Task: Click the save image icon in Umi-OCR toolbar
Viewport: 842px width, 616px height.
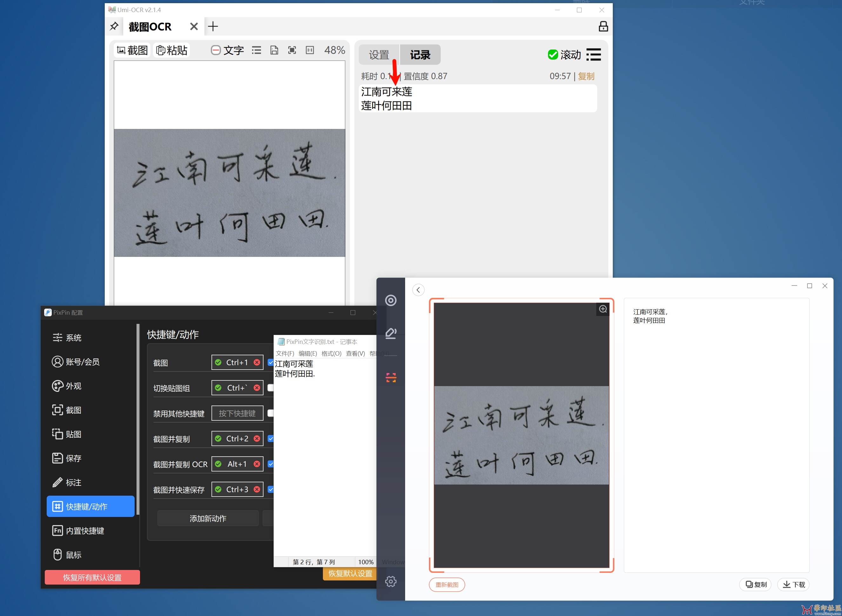Action: click(x=274, y=50)
